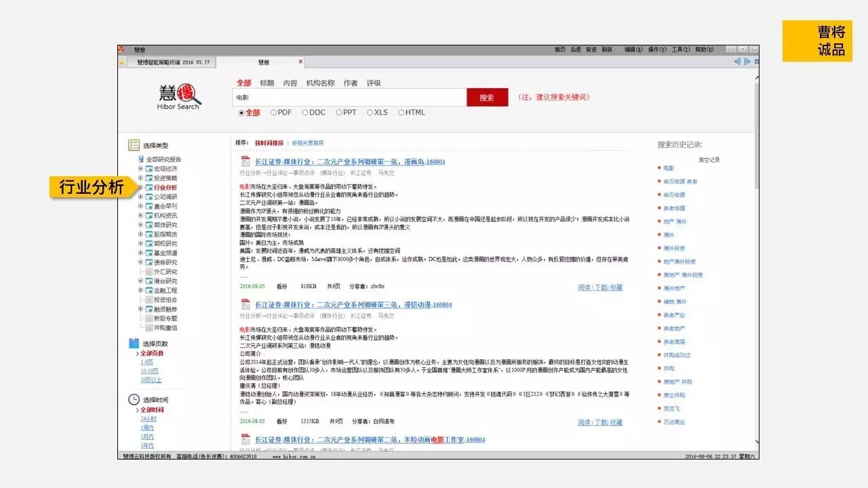868x488 pixels.
Task: Open the 投资策略 folder icon
Action: (x=149, y=178)
